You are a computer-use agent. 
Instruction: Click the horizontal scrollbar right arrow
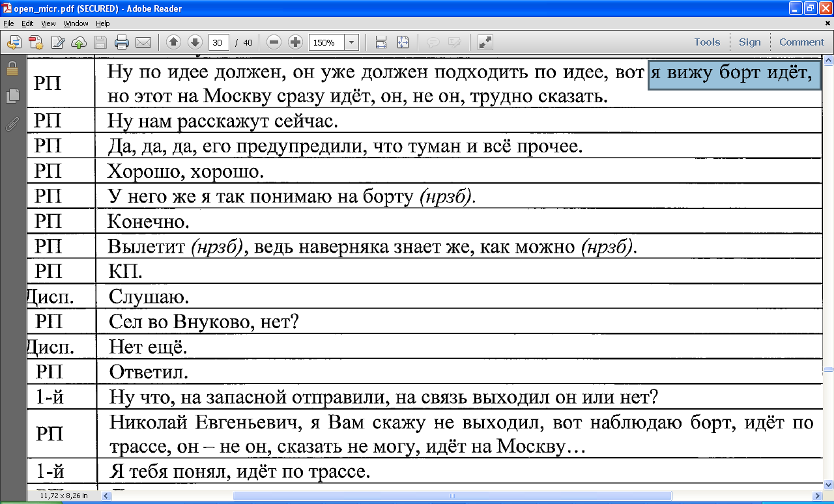coord(817,496)
